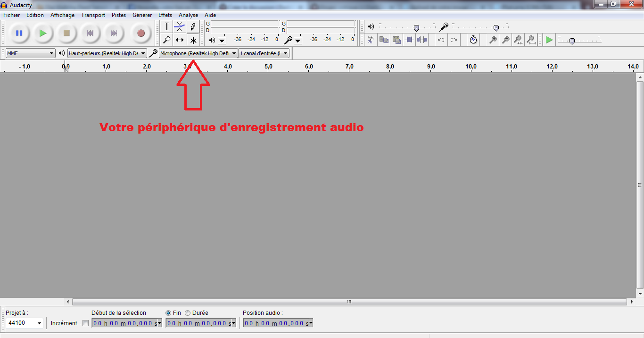The image size is (644, 338).
Task: Activate the Zoom tool
Action: (166, 40)
